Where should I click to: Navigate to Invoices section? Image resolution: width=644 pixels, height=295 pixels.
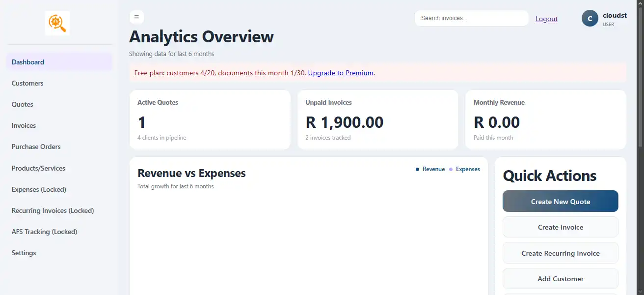click(24, 125)
